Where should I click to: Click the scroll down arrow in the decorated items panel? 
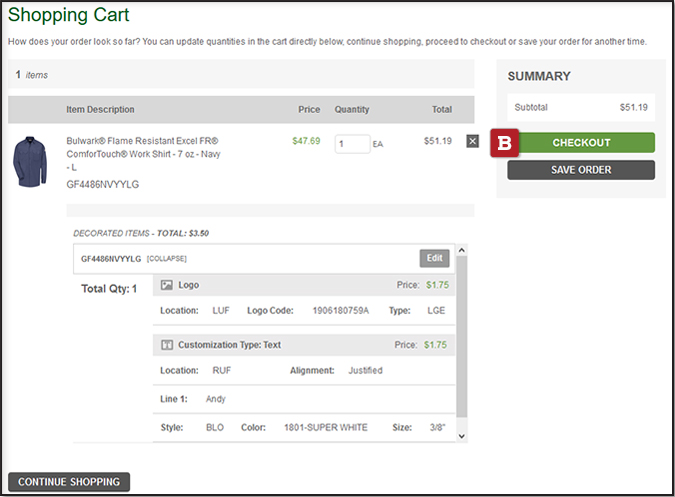[461, 436]
